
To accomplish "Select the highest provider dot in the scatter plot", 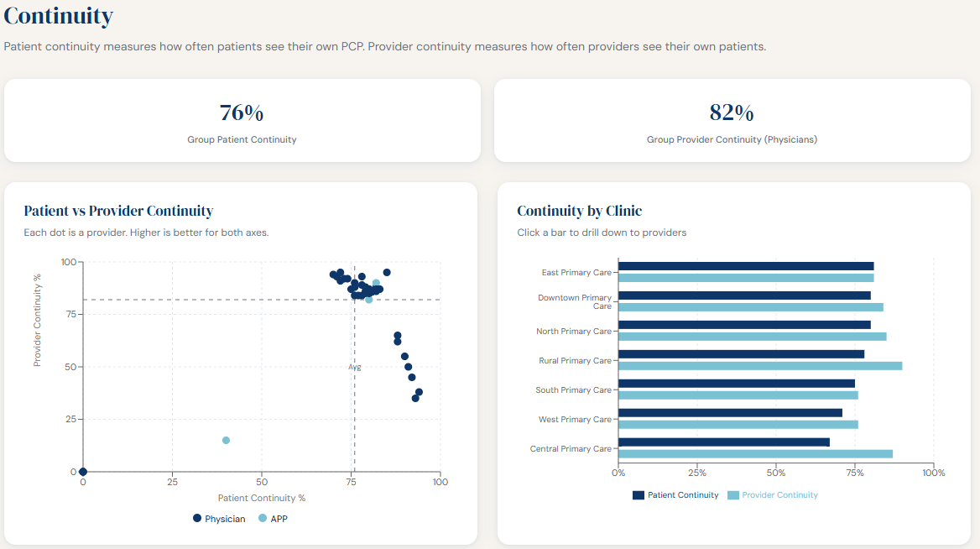I will (x=386, y=273).
